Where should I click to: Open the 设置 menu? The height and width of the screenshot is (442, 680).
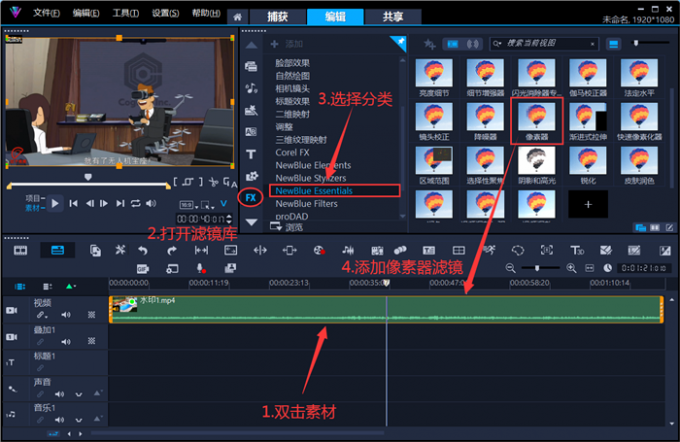(x=165, y=13)
